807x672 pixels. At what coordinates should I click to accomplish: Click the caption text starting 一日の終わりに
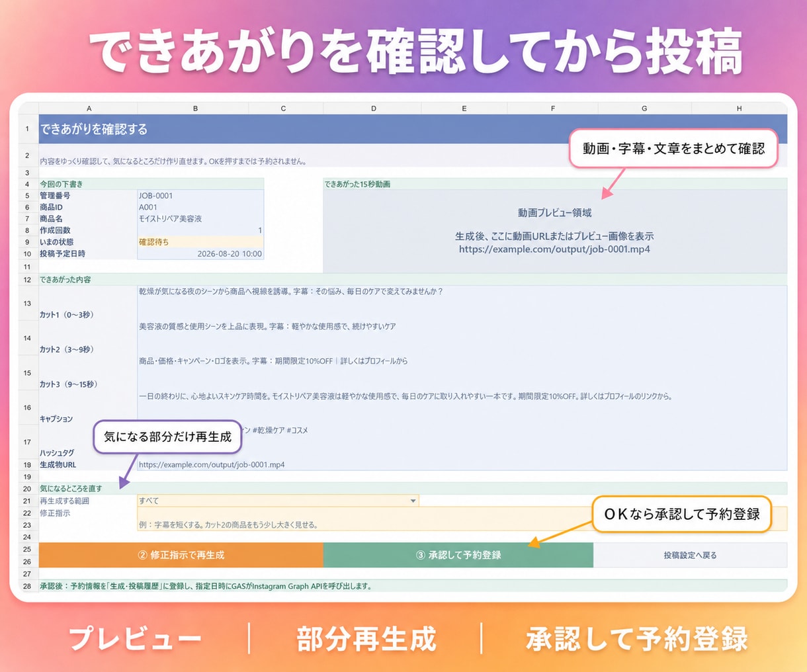[x=405, y=396]
